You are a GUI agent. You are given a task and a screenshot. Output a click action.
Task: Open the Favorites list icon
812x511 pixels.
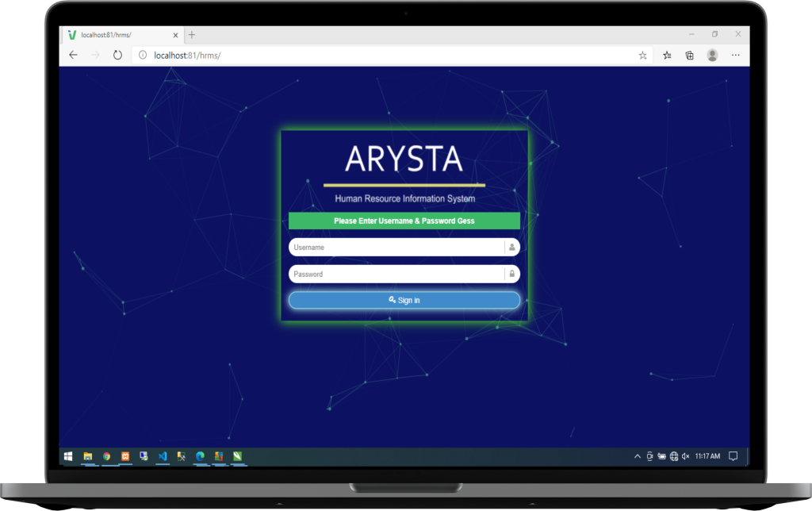[x=667, y=55]
